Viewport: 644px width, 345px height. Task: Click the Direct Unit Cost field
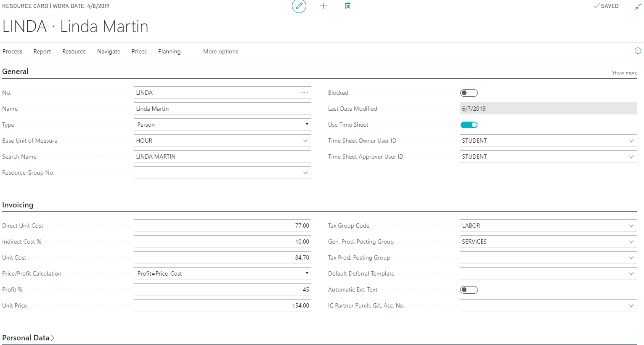click(x=223, y=226)
